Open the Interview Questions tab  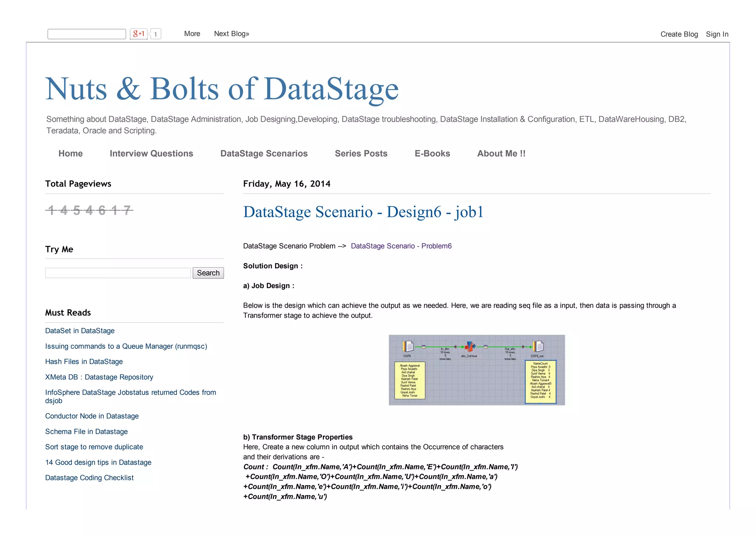click(151, 154)
